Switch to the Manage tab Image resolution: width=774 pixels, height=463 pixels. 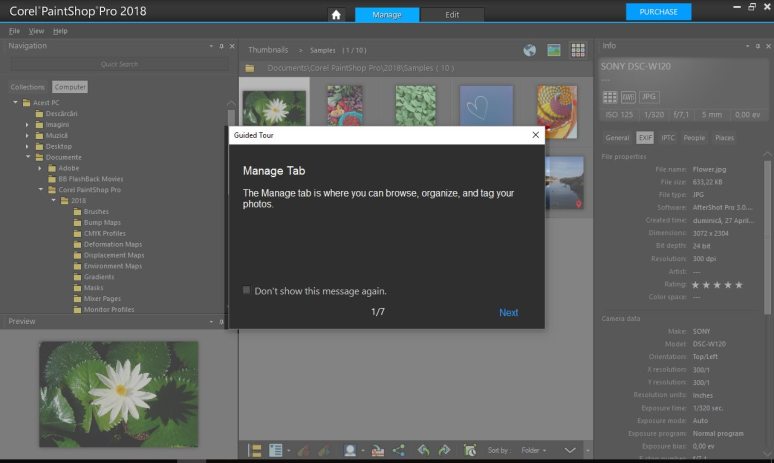[x=387, y=15]
